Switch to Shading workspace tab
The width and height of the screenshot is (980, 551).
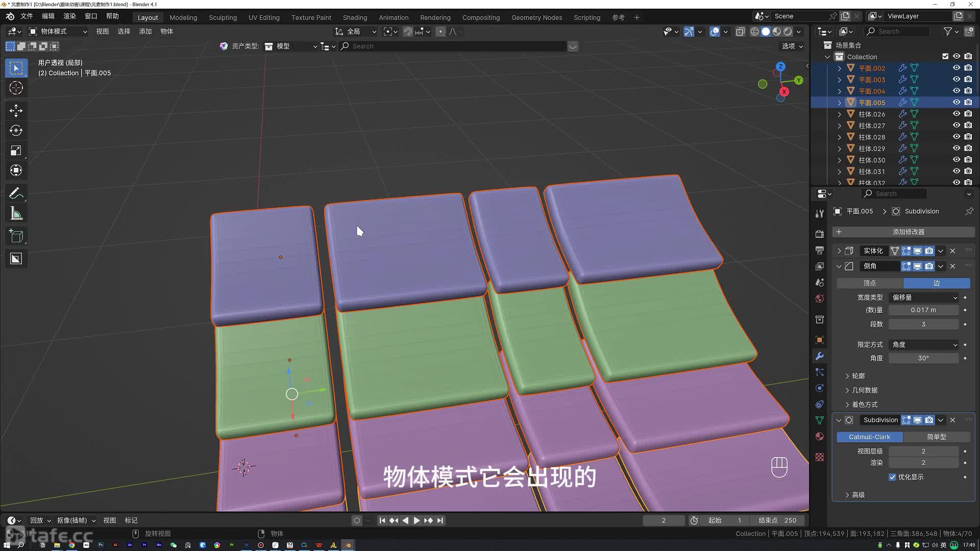click(x=355, y=17)
